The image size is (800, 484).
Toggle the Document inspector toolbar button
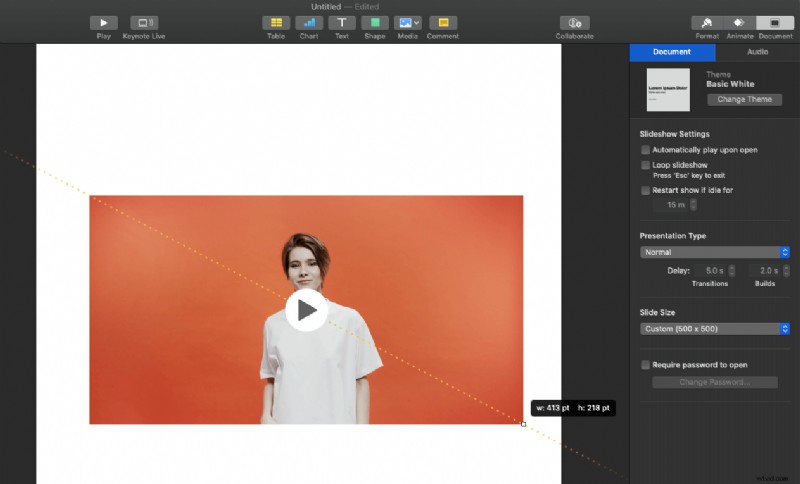coord(775,23)
